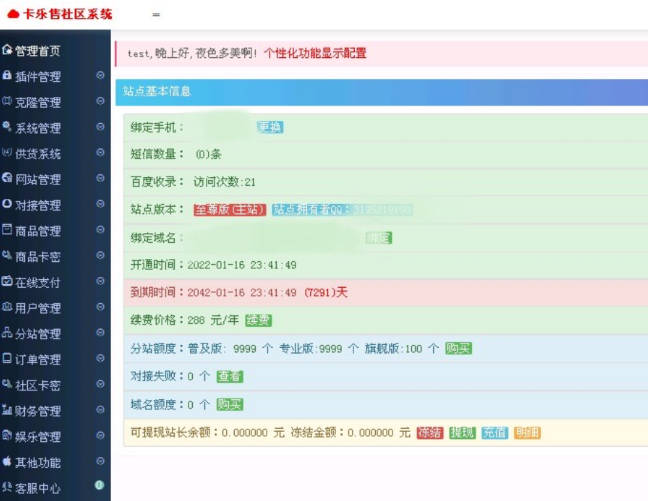Click the headset icon beside 客服中心
The width and height of the screenshot is (648, 501).
(7, 487)
